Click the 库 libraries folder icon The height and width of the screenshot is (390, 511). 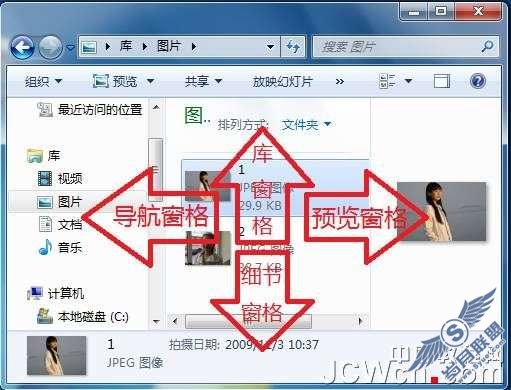click(35, 156)
